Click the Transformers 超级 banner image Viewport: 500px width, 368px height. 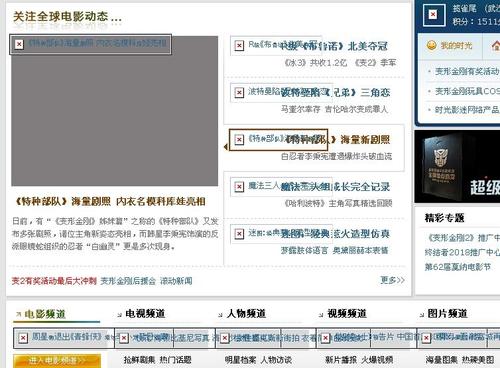(457, 167)
